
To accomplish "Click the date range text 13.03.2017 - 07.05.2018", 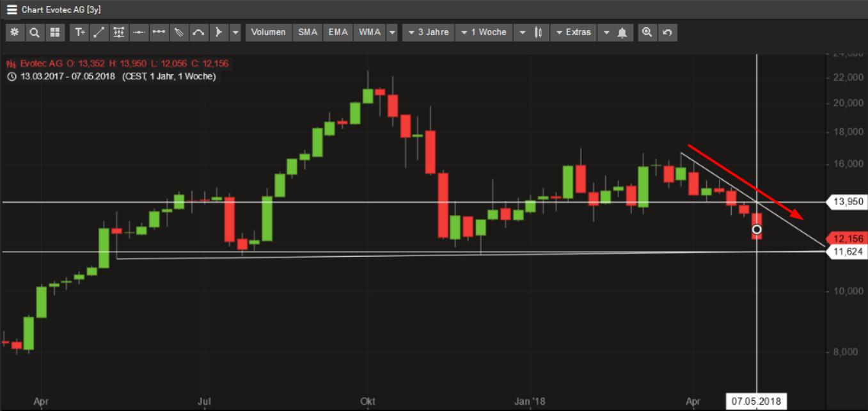I will tap(68, 76).
